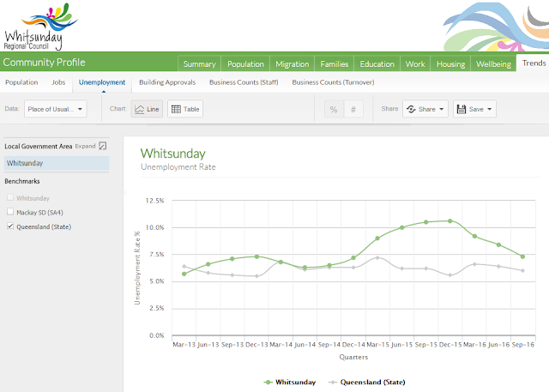Click the table grid icon
Image resolution: width=549 pixels, height=392 pixels.
pos(176,109)
